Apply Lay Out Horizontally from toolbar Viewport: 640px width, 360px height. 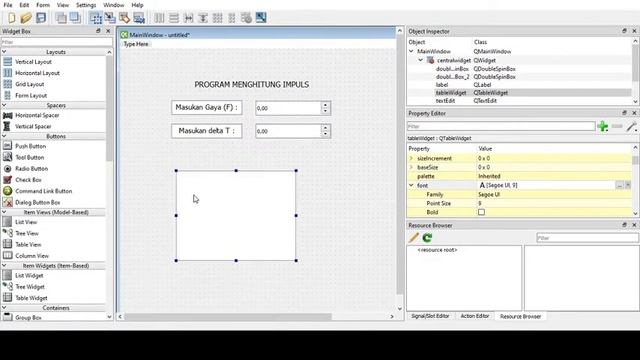pos(159,18)
